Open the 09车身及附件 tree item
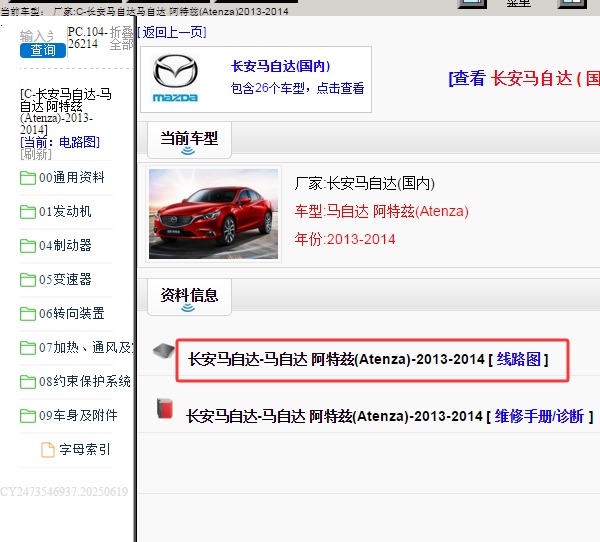600x542 pixels. (78, 416)
